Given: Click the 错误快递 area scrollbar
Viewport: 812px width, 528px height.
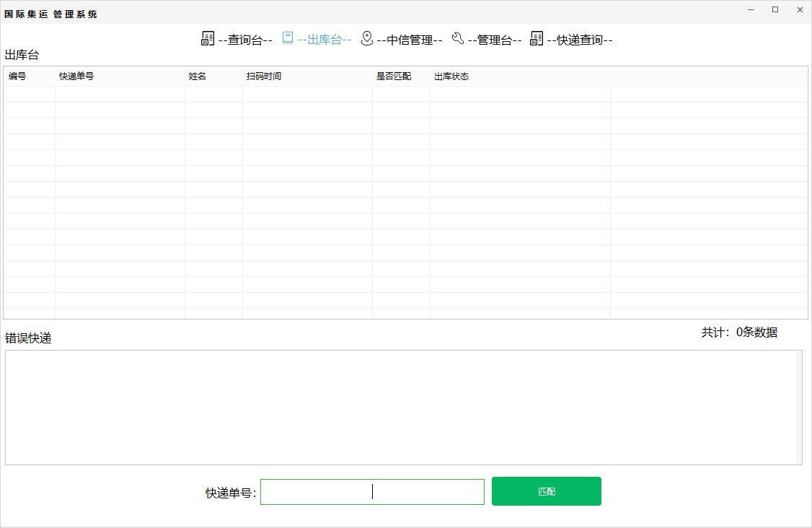Looking at the screenshot, I should click(x=799, y=408).
